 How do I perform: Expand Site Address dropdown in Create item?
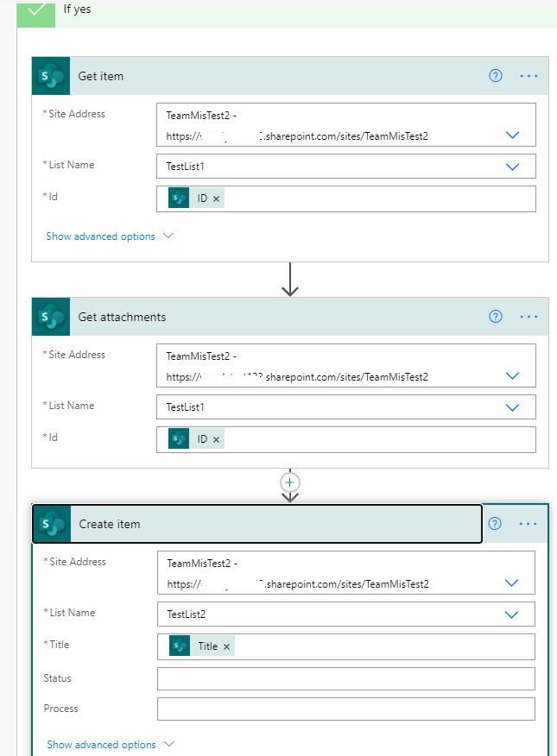pos(511,583)
